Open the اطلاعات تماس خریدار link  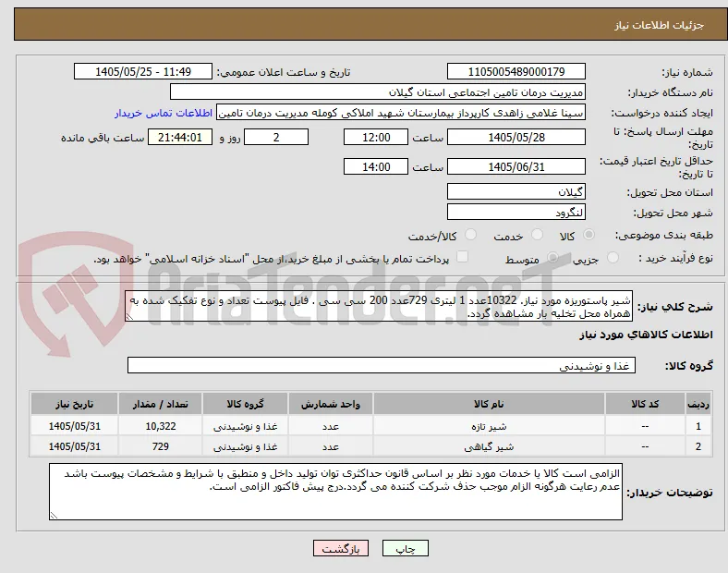(x=164, y=113)
